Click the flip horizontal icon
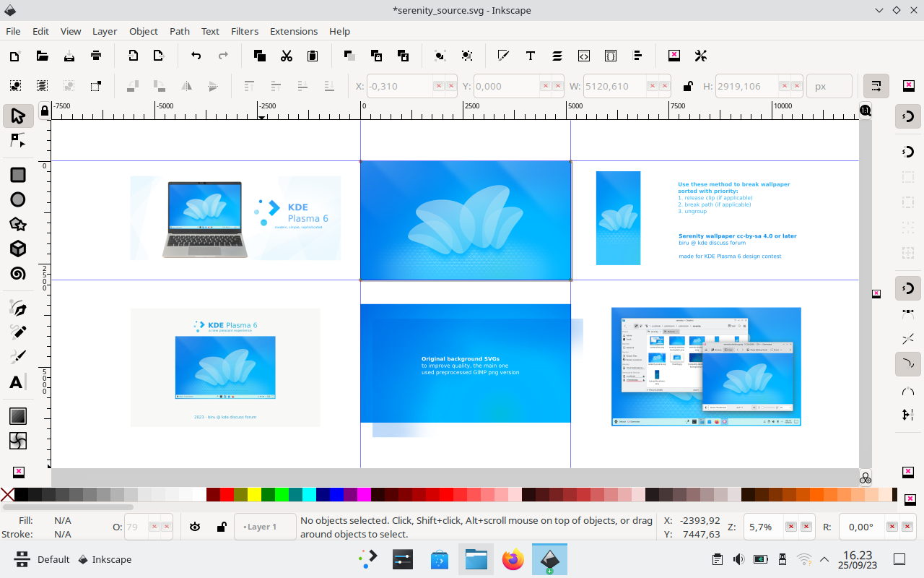This screenshot has width=924, height=578. [x=186, y=86]
